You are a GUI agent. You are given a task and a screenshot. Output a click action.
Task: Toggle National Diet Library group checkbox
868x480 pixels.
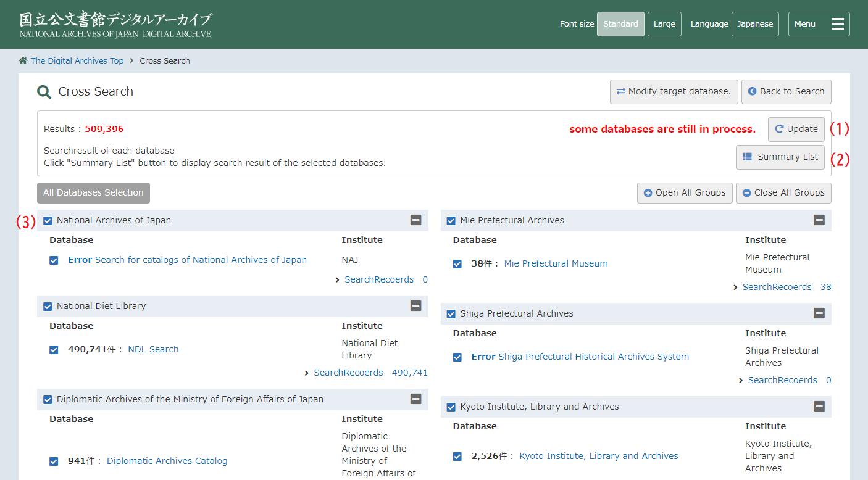48,307
